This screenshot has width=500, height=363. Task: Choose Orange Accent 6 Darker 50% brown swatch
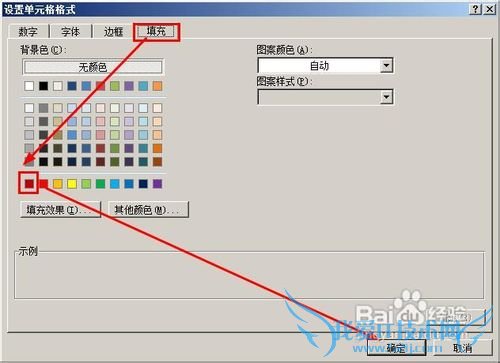click(x=157, y=162)
